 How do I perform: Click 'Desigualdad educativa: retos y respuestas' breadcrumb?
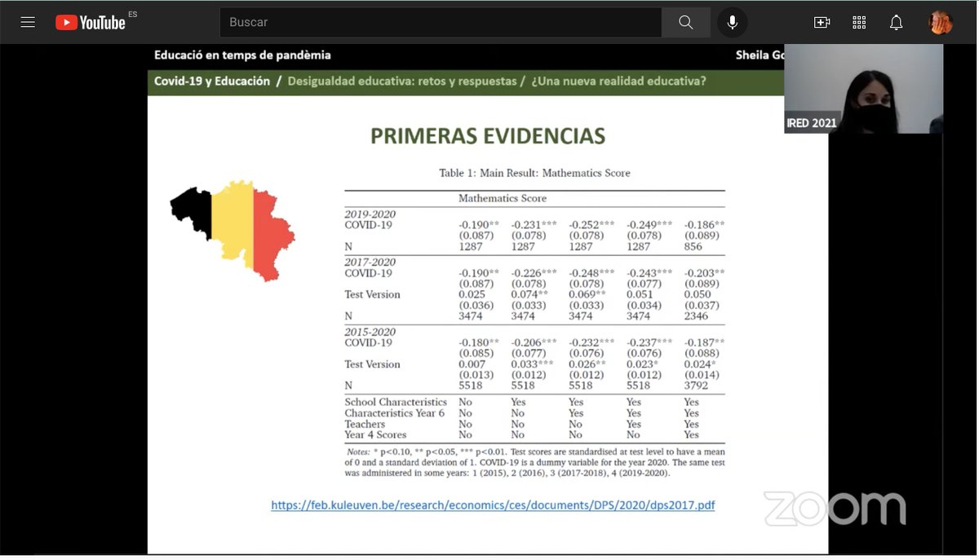tap(402, 82)
